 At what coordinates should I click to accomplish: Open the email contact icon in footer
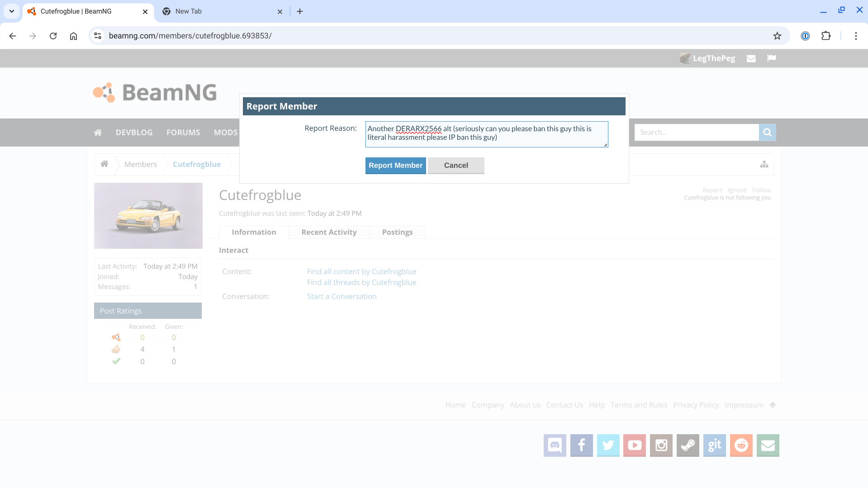point(768,445)
